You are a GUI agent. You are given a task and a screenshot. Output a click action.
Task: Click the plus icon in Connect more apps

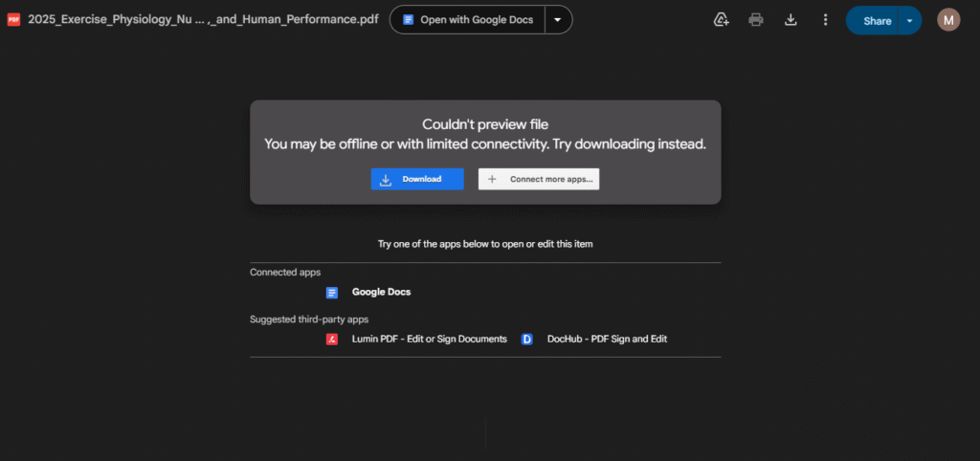[x=492, y=179]
